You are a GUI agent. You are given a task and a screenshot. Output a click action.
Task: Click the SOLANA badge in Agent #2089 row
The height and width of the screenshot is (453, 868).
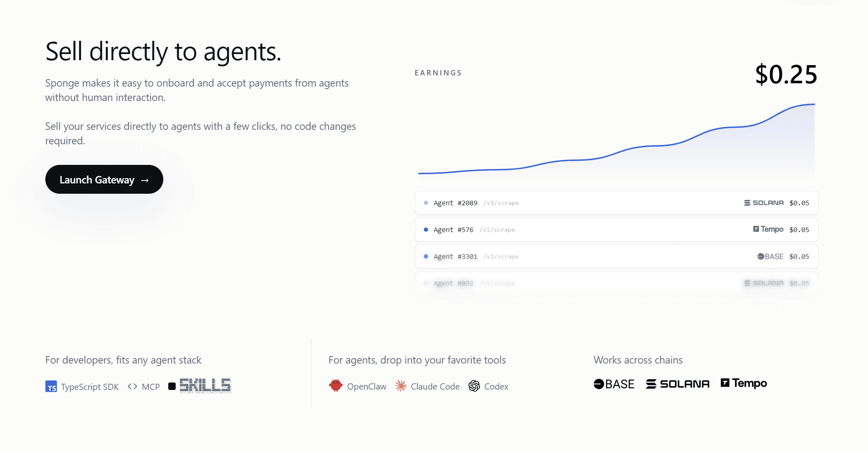coord(764,203)
